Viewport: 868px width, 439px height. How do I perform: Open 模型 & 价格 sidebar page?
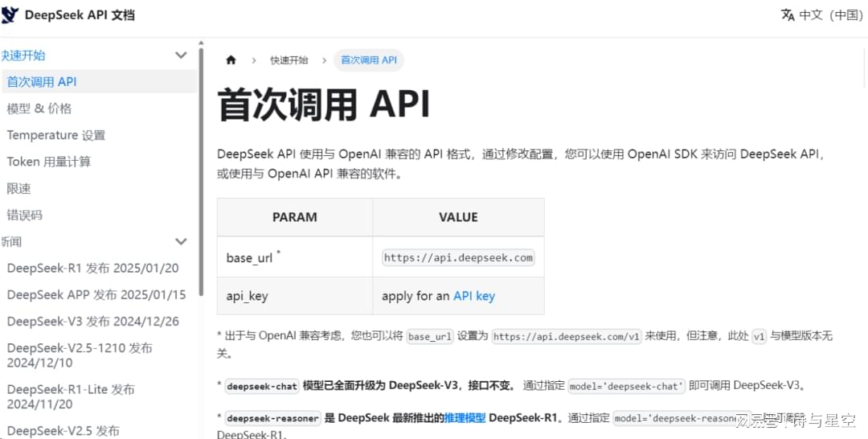(x=39, y=109)
